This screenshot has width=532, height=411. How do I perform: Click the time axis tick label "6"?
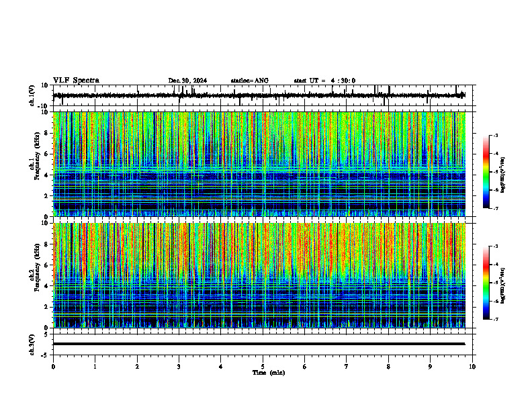305,367
